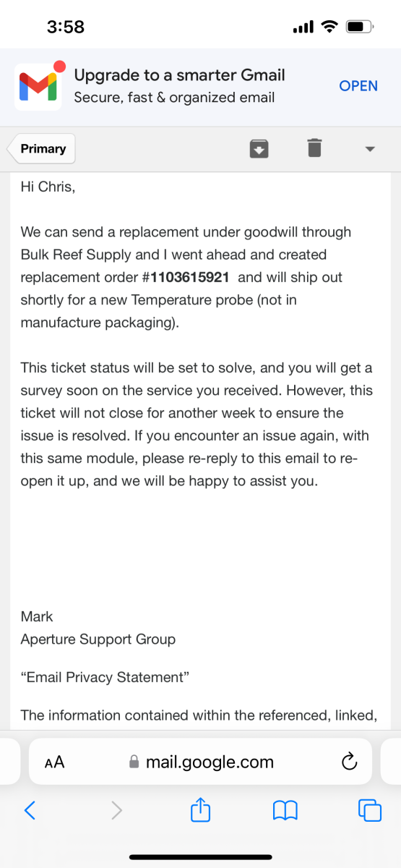Open the Gmail app via OPEN link
The image size is (401, 868).
[358, 85]
